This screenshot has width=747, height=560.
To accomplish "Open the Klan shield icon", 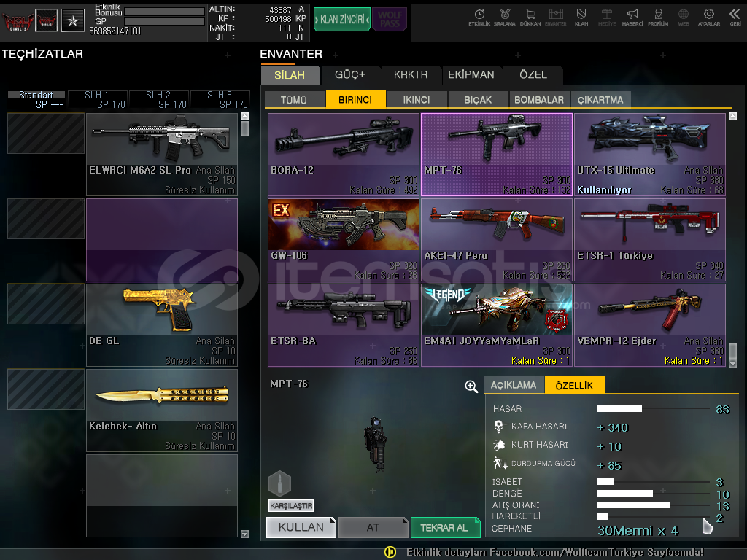I will click(x=581, y=17).
